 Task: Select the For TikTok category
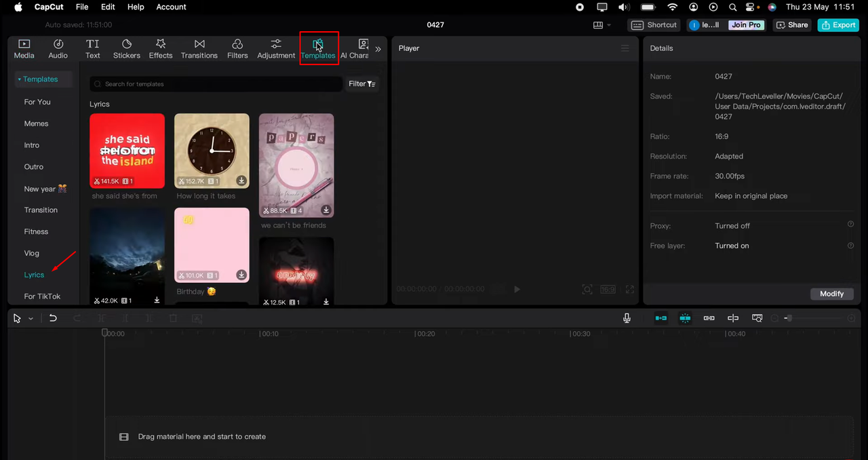coord(42,296)
